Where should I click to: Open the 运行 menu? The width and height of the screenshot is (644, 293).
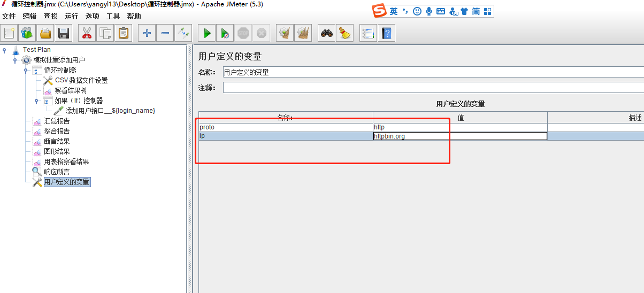(71, 16)
